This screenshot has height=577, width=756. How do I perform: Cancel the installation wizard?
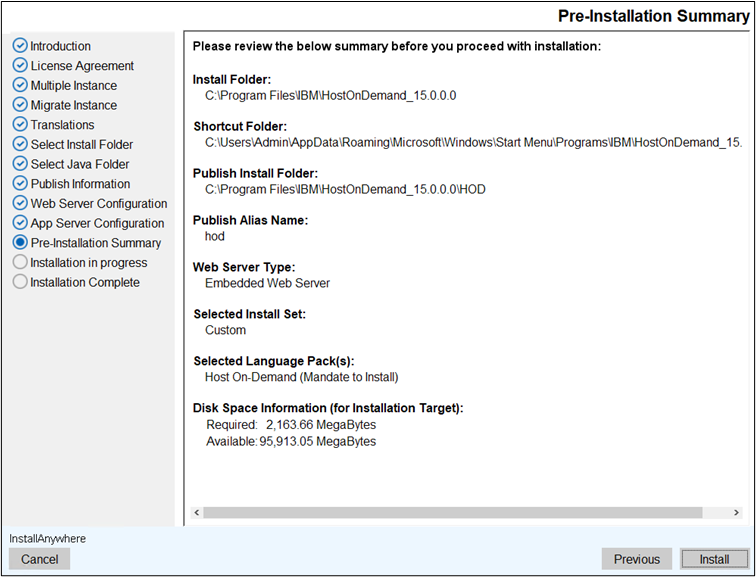pos(40,559)
